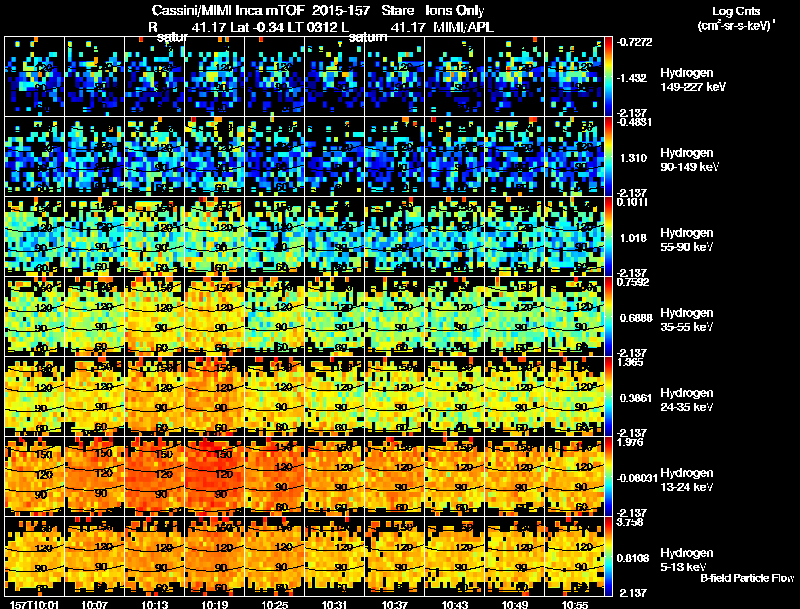Select the 149-227 keV image panel at 10:49

pyautogui.click(x=515, y=77)
